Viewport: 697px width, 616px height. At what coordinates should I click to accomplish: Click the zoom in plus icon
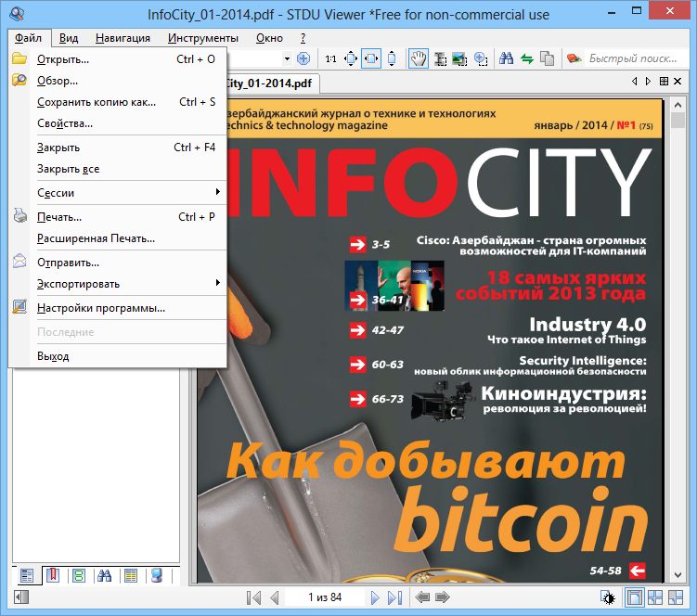303,58
